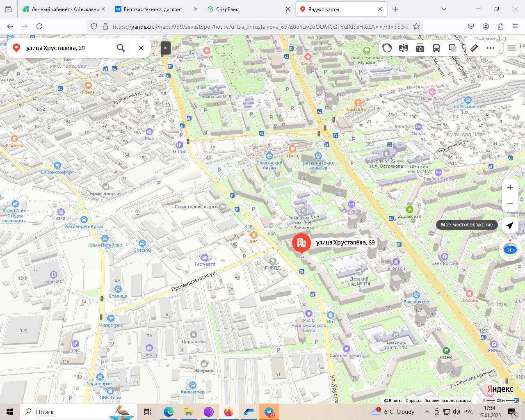The height and width of the screenshot is (420, 525).
Task: Open map layers selector
Action: coord(453,48)
